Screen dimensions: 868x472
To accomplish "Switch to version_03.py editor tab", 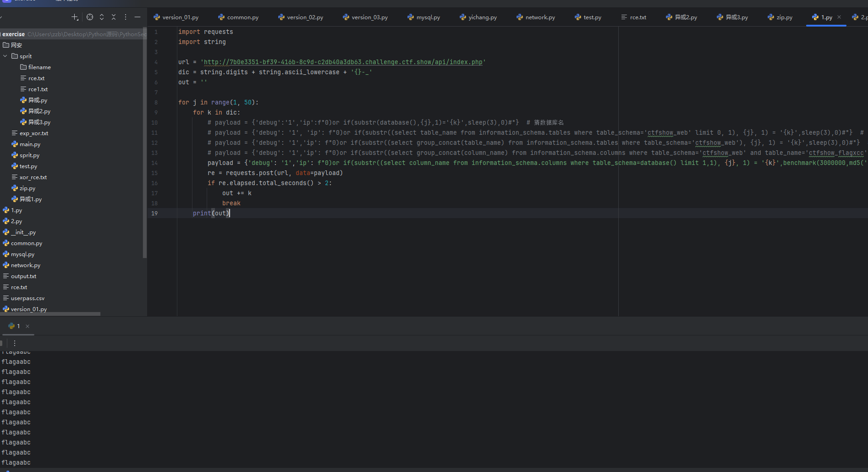I will [x=366, y=17].
